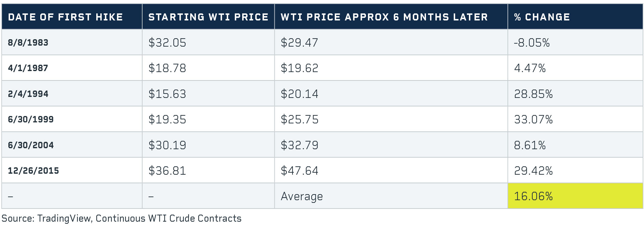The image size is (644, 226).
Task: Select the "WTI Price Approx 6 Months Later" header
Action: 384,17
